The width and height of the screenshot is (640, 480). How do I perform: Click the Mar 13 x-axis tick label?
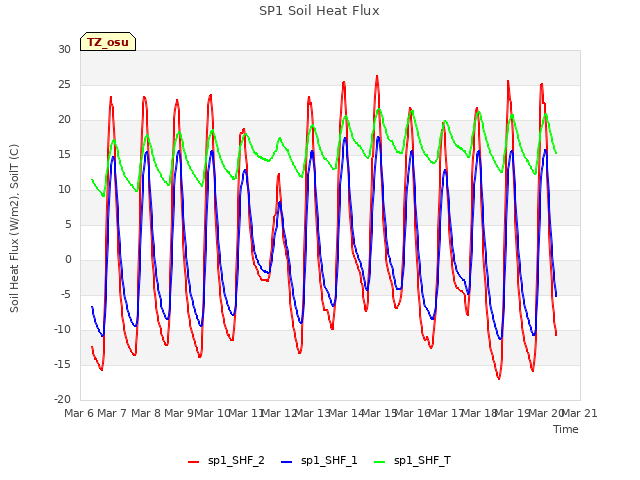point(312,413)
